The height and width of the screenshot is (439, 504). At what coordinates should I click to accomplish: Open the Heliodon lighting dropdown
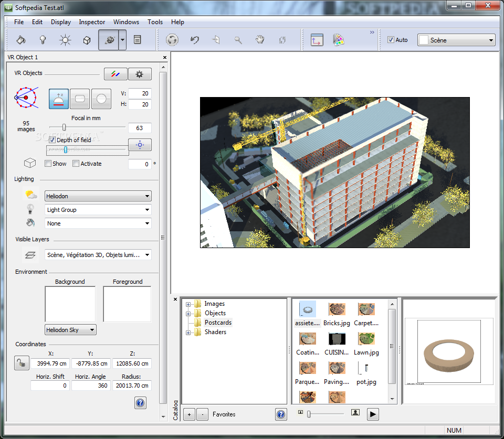[98, 196]
